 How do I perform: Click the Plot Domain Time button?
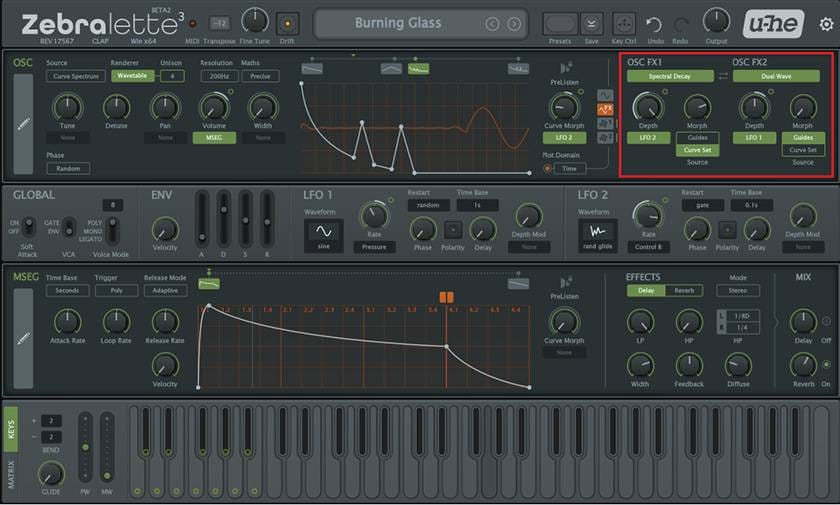(x=569, y=168)
